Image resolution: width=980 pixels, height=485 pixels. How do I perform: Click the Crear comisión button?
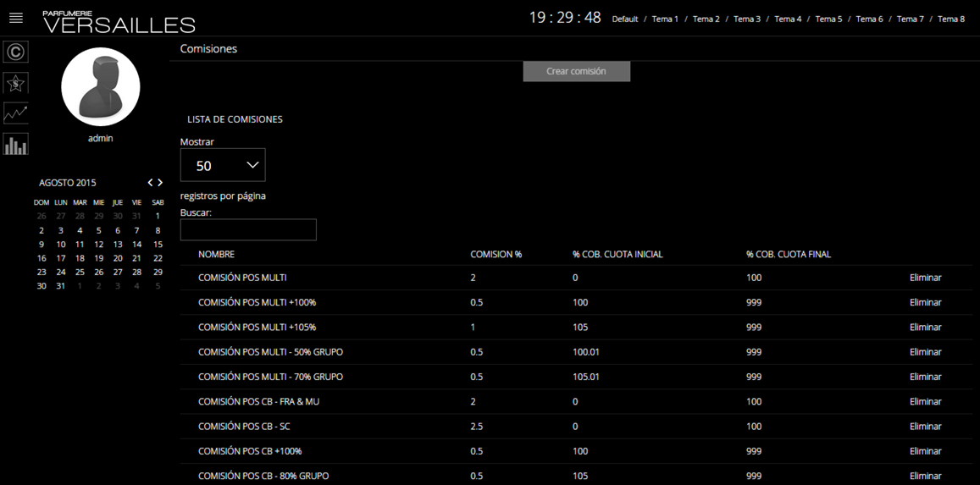[x=576, y=71]
